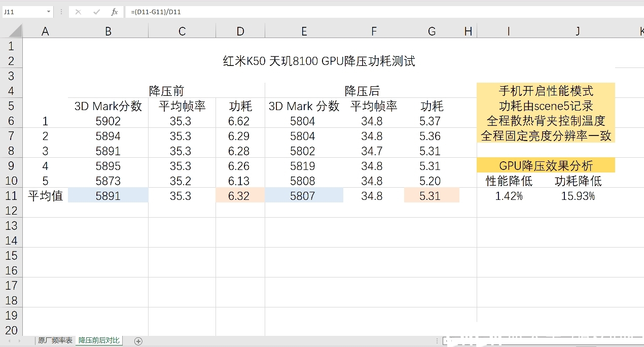Select column H header
Image resolution: width=644 pixels, height=347 pixels.
[x=468, y=31]
